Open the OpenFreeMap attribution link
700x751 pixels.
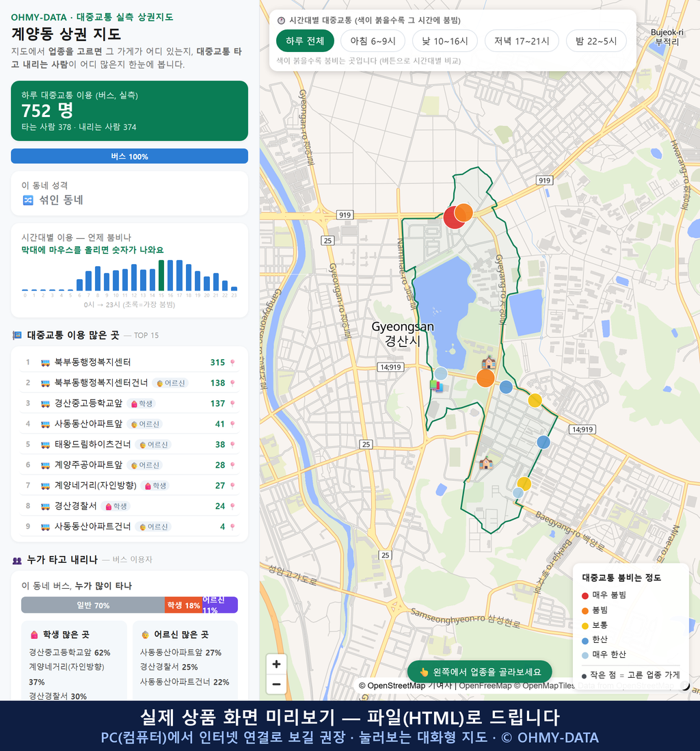[x=485, y=685]
